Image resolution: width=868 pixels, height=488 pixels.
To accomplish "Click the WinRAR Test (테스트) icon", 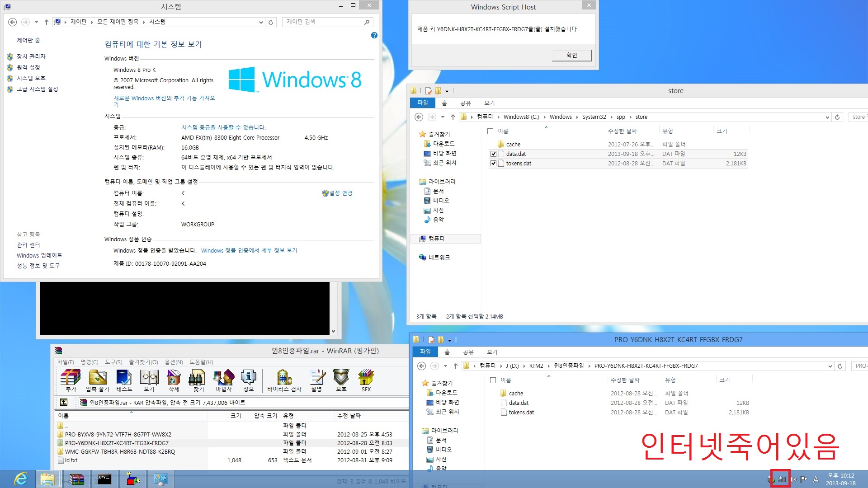I will click(124, 380).
